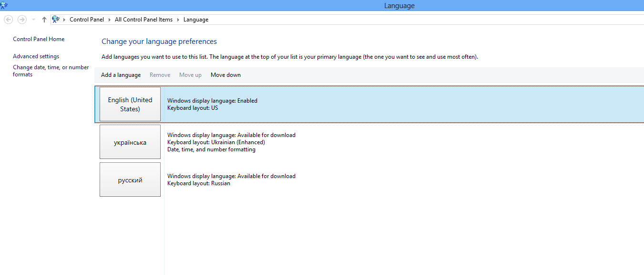
Task: Click the up one level arrow
Action: (43, 19)
